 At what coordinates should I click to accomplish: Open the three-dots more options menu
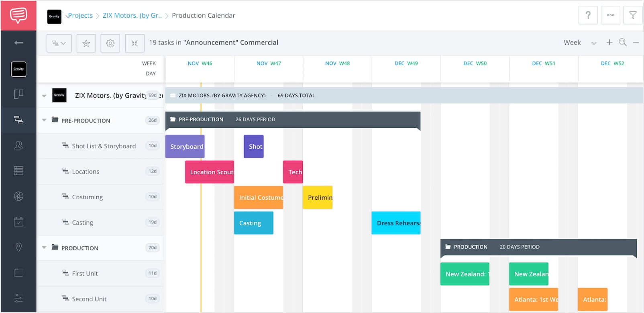point(610,15)
